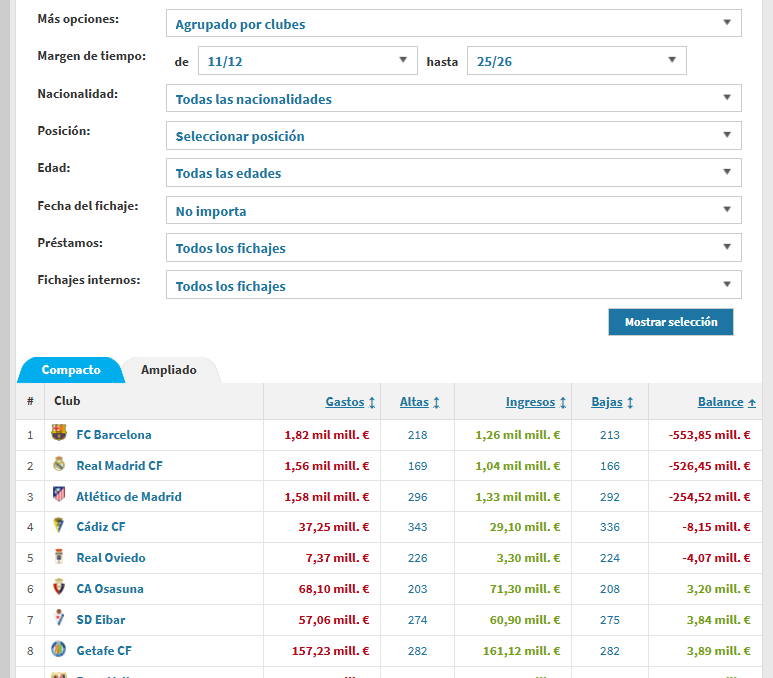The width and height of the screenshot is (773, 678).
Task: Open the Cádiz CF link
Action: 101,527
